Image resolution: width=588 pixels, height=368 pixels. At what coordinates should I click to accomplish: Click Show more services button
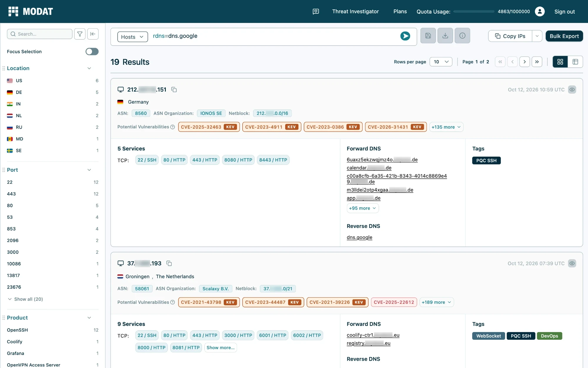click(220, 348)
